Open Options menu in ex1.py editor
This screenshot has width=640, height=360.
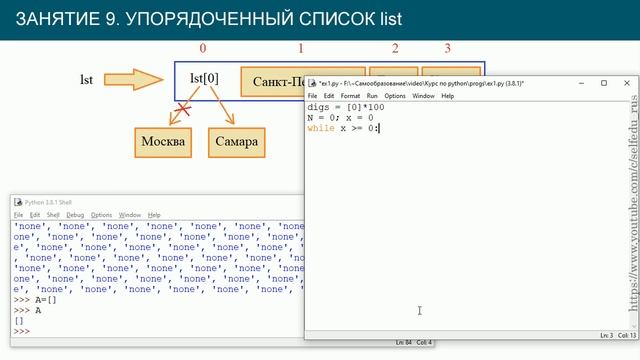point(395,96)
